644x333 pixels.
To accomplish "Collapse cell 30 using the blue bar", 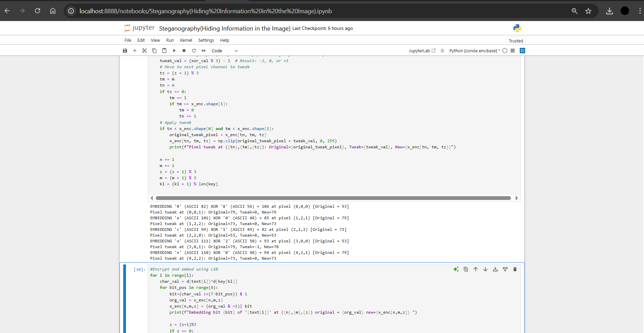I will coord(125,298).
